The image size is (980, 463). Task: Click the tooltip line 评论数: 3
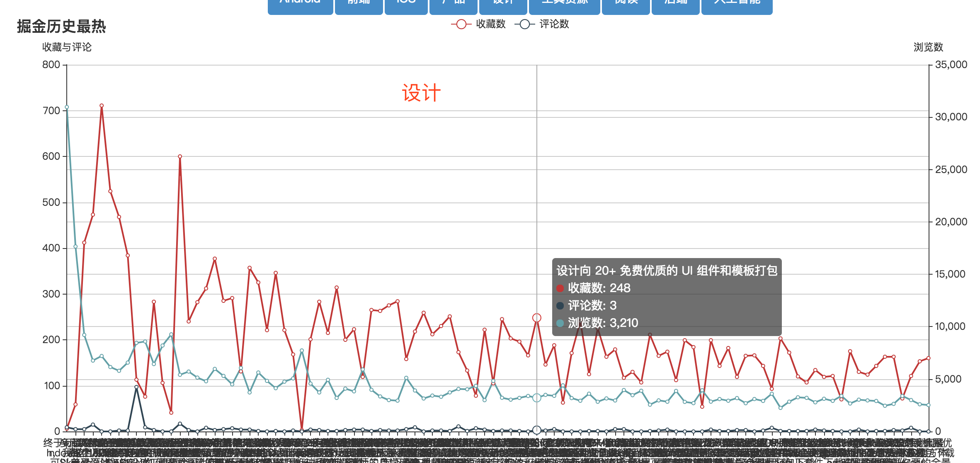586,305
